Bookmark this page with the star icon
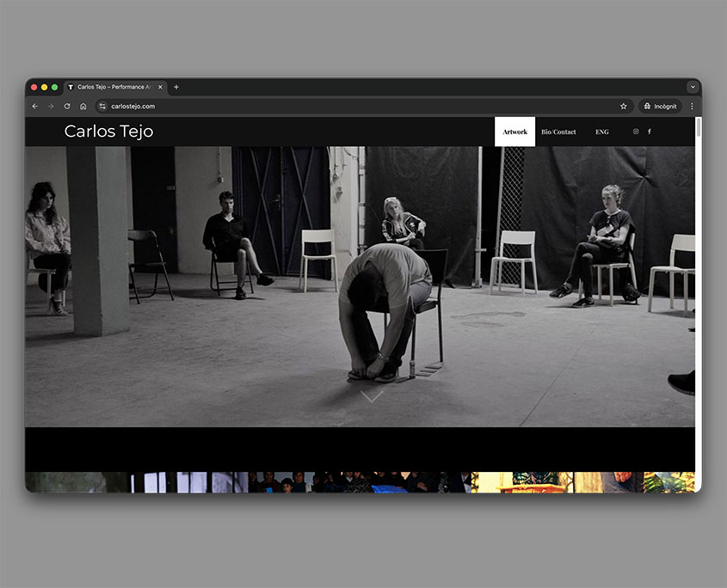Screen dimensions: 727x588 (623, 107)
